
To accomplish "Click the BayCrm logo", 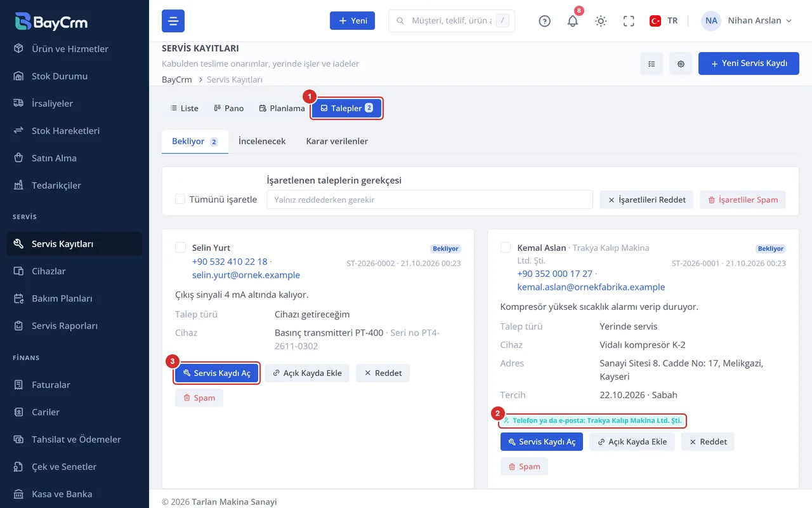I will point(51,21).
